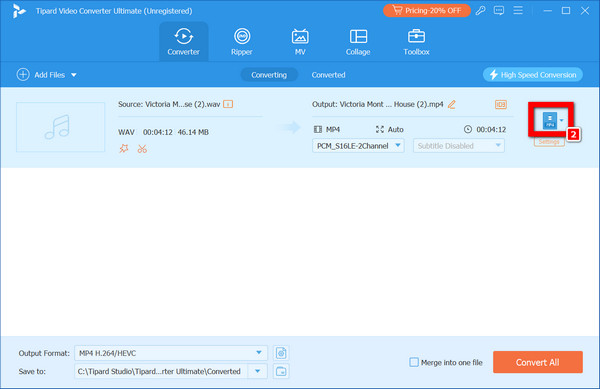Screen dimensions: 600x389
Task: Show the Converting list
Action: coord(269,75)
